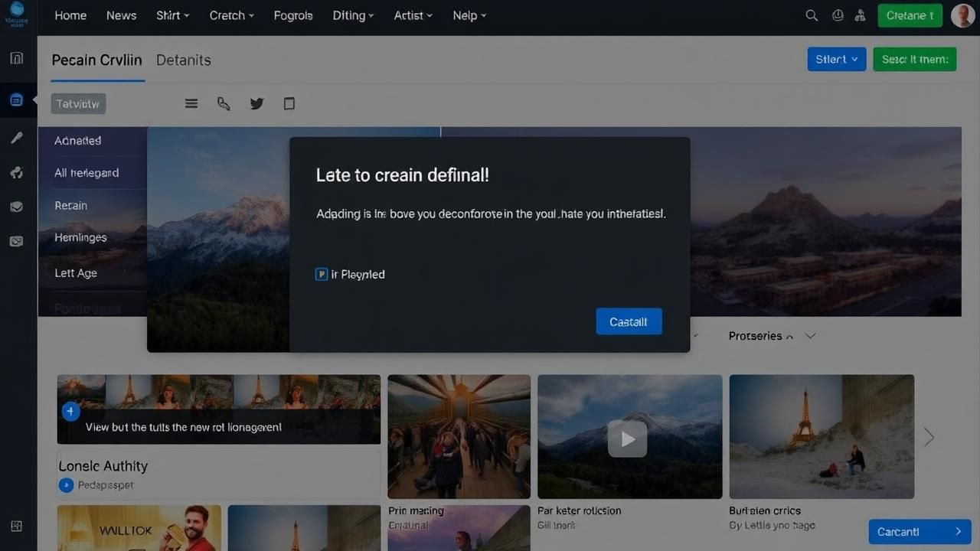Click the pen icon in left sidebar
The width and height of the screenshot is (980, 551).
point(16,138)
